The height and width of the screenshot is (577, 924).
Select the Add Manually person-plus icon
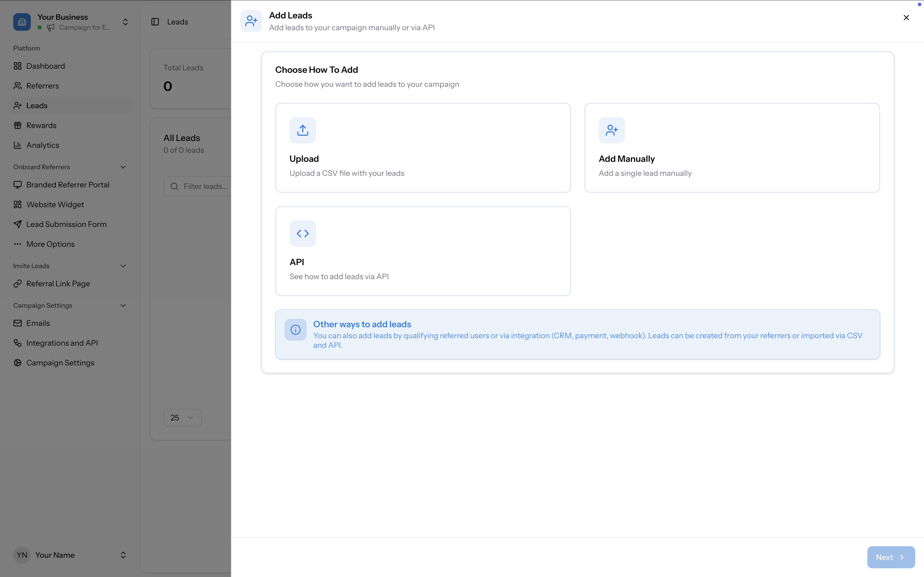coord(612,130)
